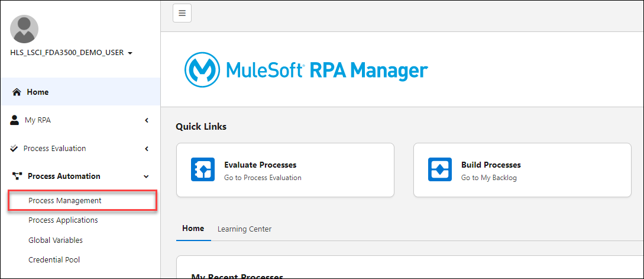Click the Build Processes blue icon

click(440, 169)
